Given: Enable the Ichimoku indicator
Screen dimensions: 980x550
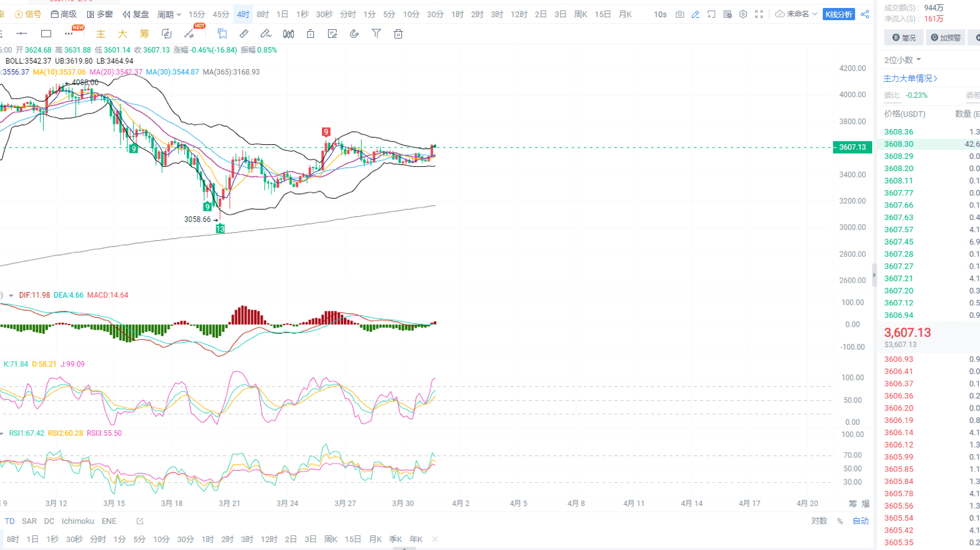Looking at the screenshot, I should point(78,521).
